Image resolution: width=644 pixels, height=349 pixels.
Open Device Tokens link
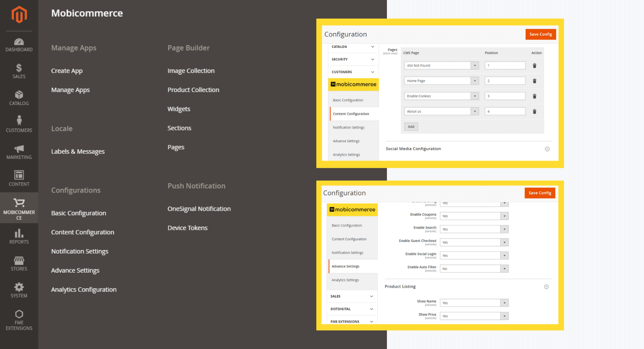(188, 228)
